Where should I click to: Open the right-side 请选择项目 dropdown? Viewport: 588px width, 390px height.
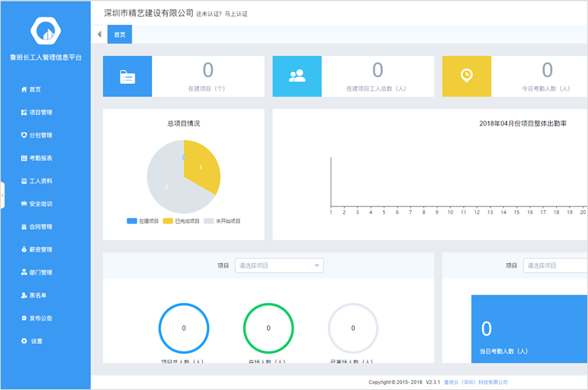tap(555, 265)
